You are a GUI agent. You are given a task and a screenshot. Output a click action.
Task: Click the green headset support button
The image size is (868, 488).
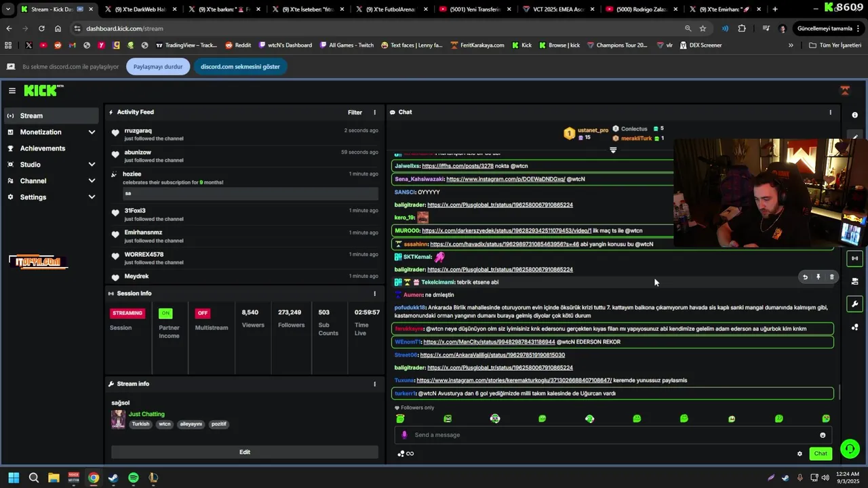tap(850, 449)
